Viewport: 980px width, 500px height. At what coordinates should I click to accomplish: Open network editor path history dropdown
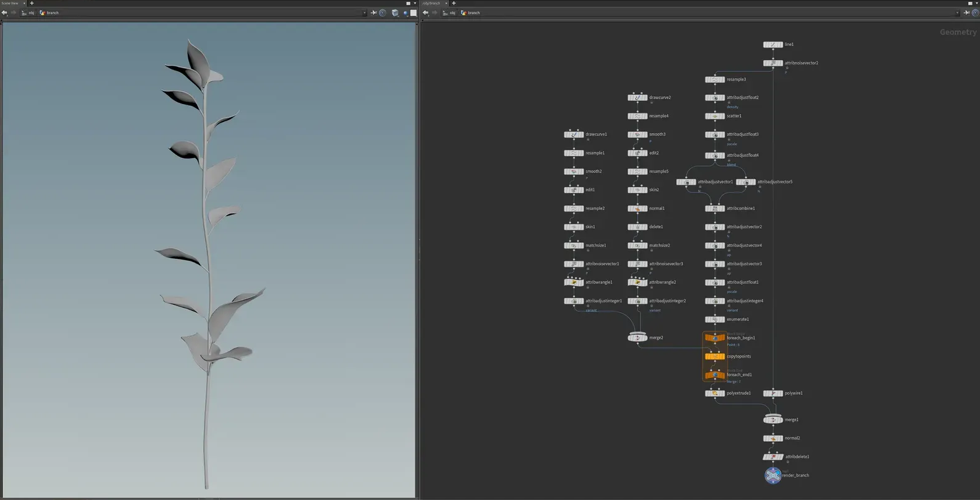957,12
